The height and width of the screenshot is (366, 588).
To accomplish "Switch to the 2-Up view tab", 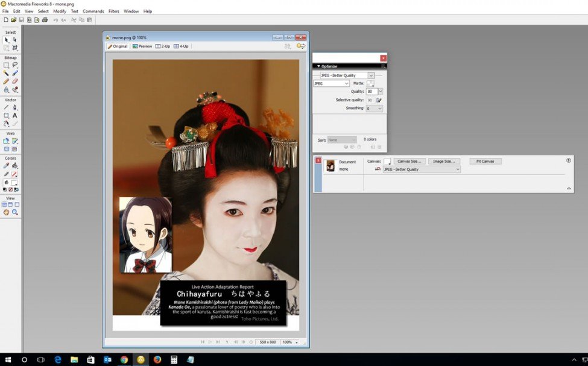I will tap(163, 46).
